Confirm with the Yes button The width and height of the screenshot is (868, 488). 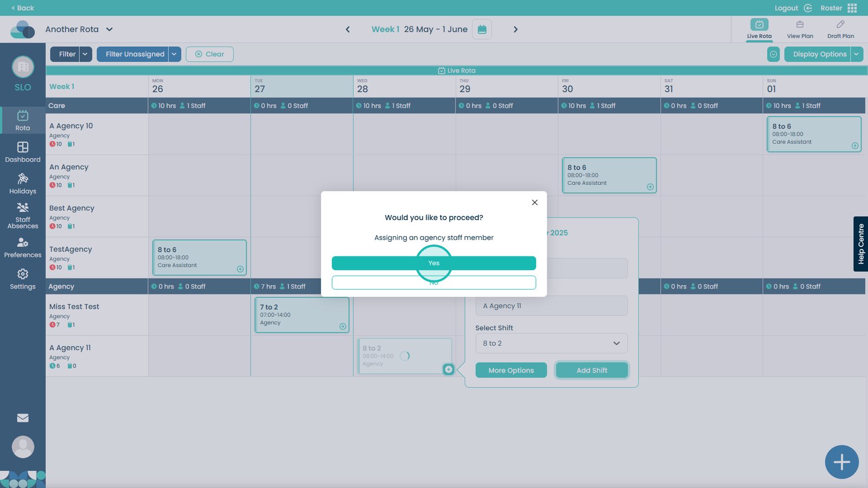(x=434, y=263)
